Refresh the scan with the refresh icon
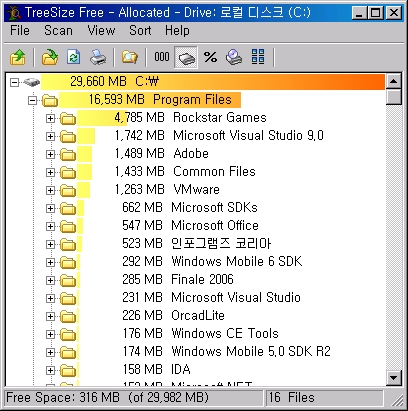This screenshot has width=408, height=411. pos(74,57)
